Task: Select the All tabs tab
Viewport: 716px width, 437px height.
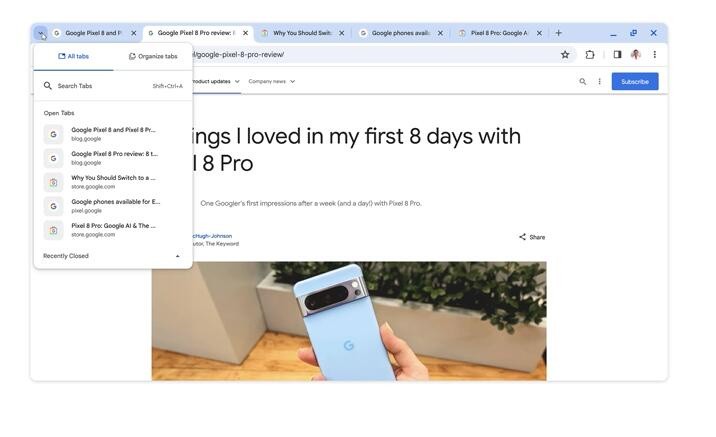Action: [x=74, y=57]
